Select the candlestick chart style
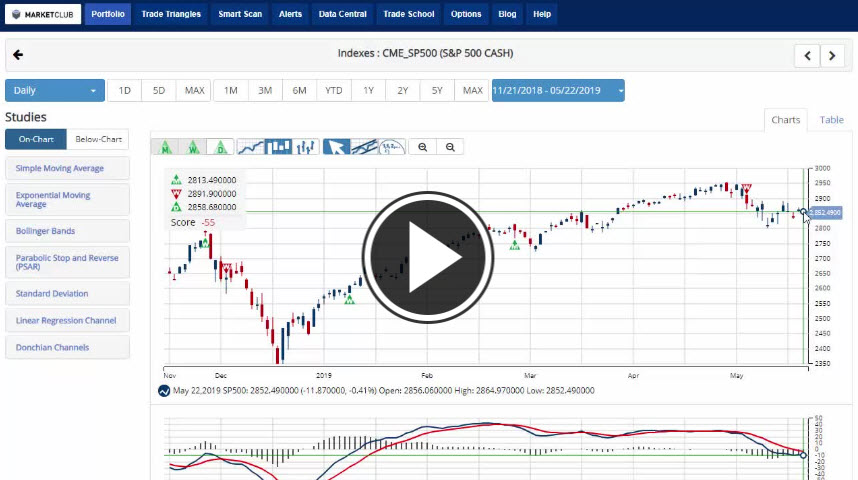 click(279, 147)
